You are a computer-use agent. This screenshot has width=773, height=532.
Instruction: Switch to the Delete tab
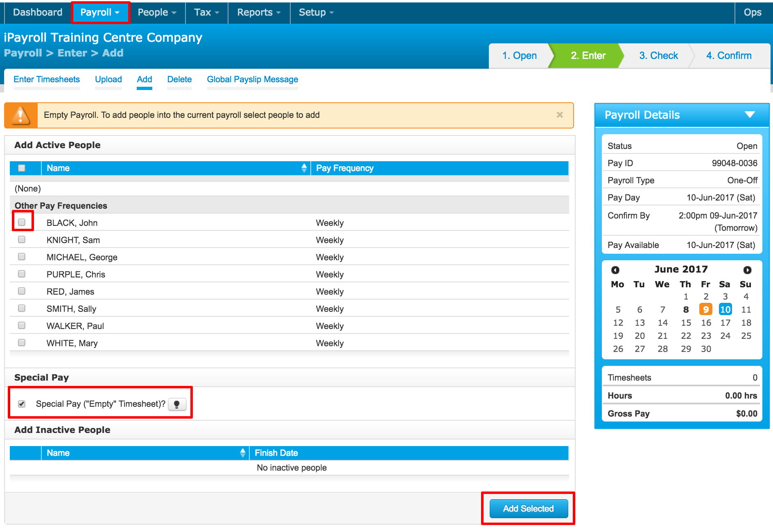pos(179,79)
